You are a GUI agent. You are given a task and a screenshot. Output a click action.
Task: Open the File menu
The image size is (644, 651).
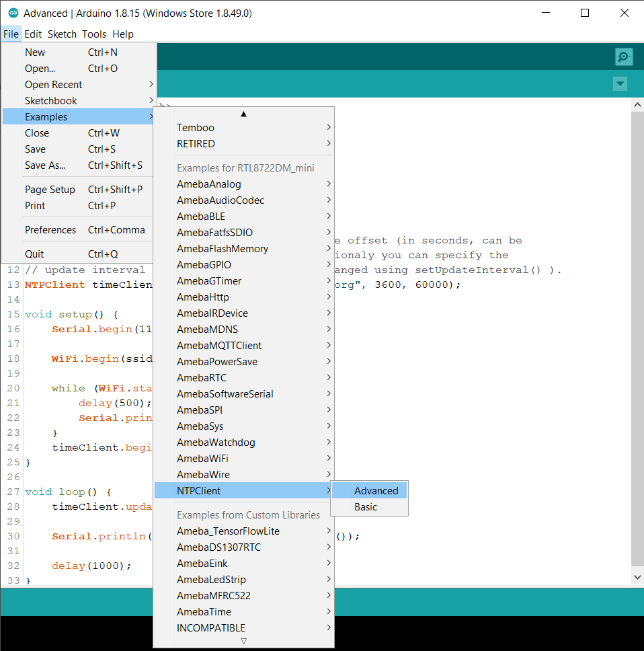point(11,34)
